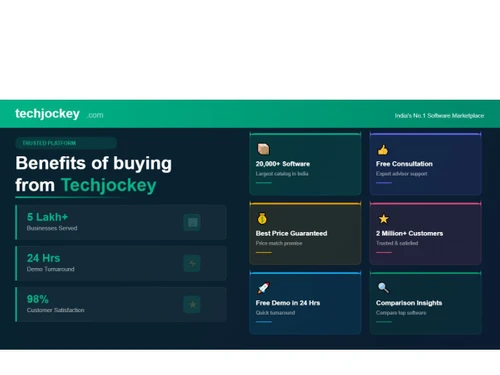Click the Trusted & satisfied text
Screen dimensions: 500x375
coord(397,243)
